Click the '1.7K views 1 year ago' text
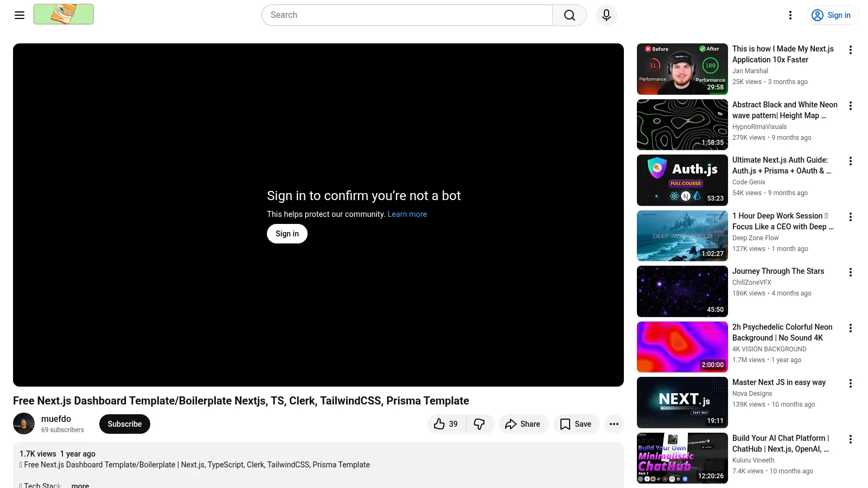The image size is (868, 488). click(x=58, y=454)
